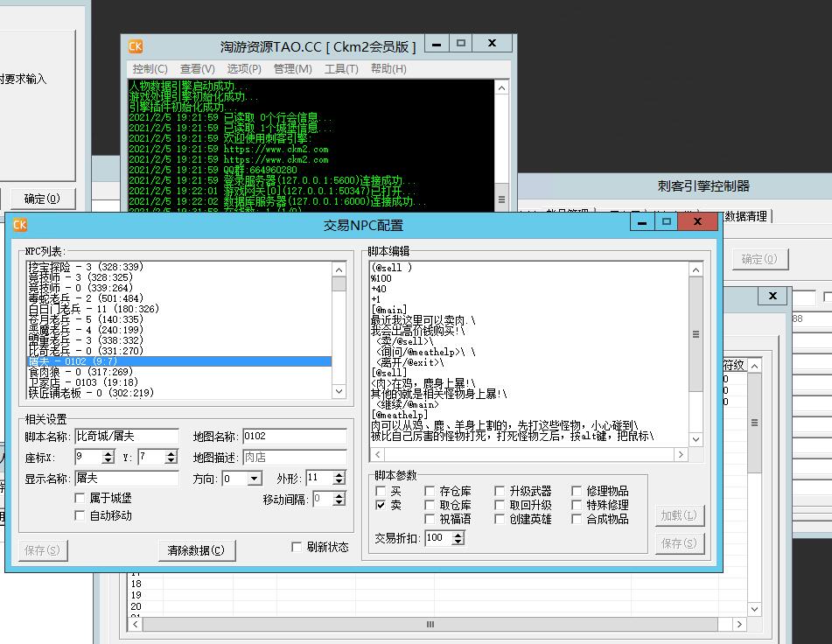Open the 控制(C) menu

click(x=150, y=68)
